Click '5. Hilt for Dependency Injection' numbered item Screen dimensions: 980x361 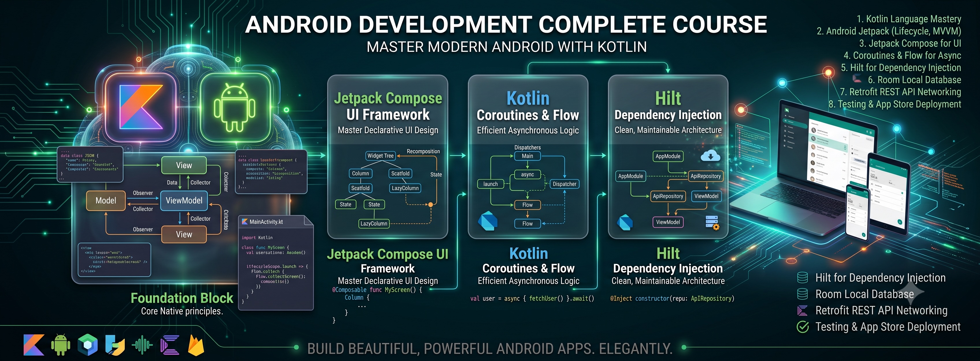pyautogui.click(x=901, y=68)
